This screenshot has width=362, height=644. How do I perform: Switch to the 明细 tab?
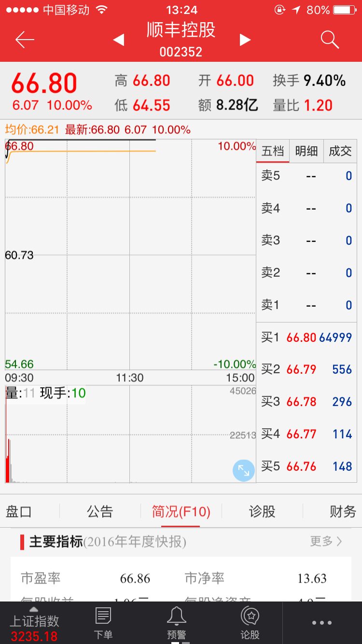pyautogui.click(x=306, y=151)
